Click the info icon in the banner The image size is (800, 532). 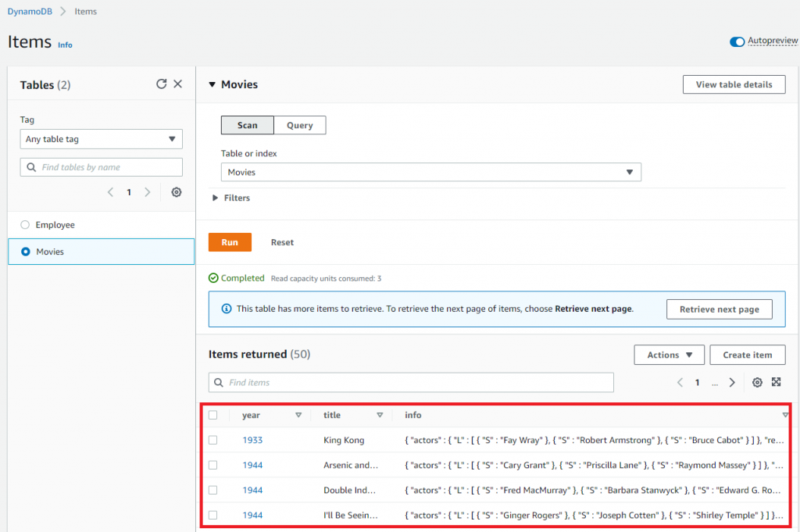pyautogui.click(x=227, y=309)
